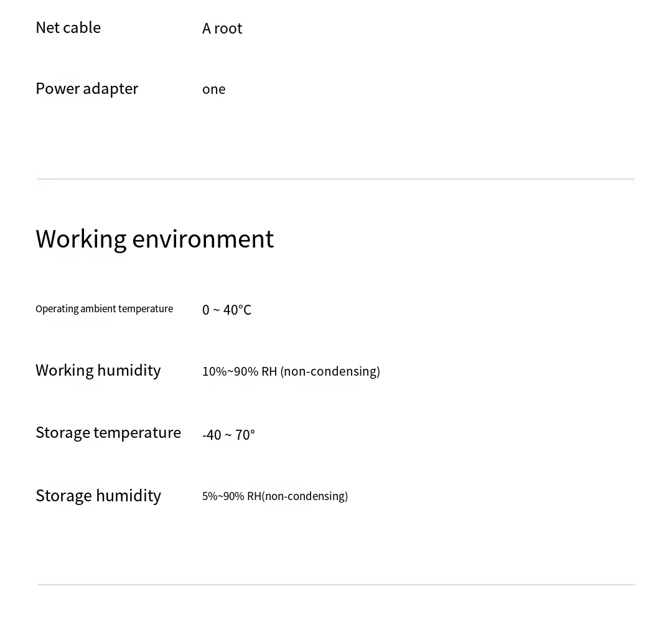Select '5%~90% RH(non-condensing)' value

275,496
